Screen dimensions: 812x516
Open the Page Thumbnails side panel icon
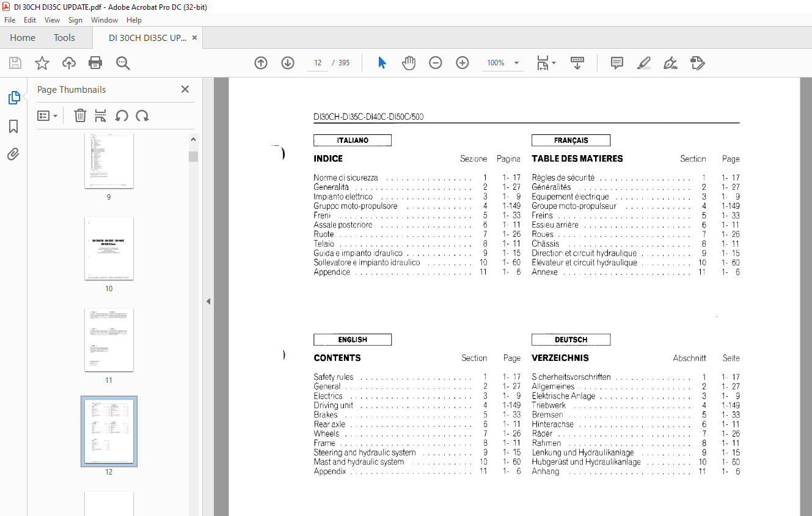pos(13,98)
